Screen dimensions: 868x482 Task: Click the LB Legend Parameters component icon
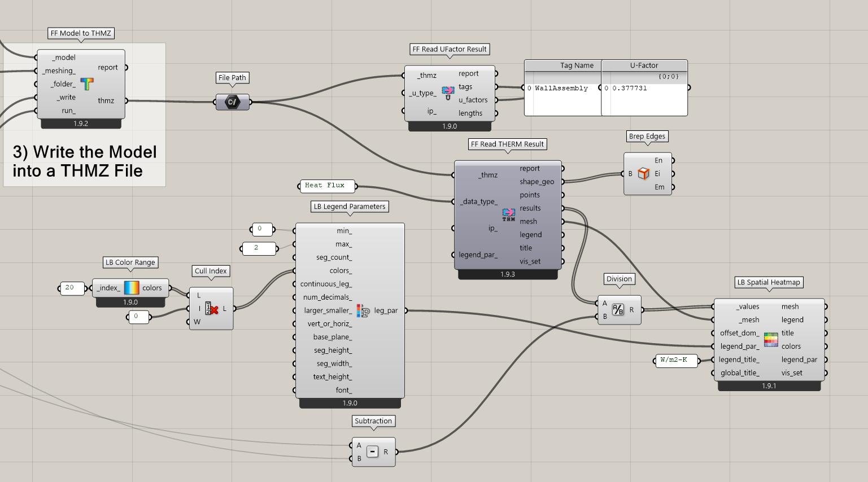click(363, 310)
